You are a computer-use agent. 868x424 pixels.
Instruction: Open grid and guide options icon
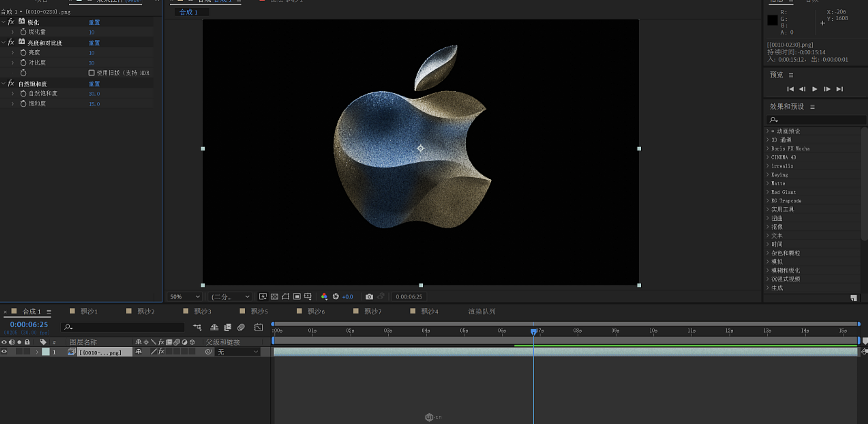pos(308,296)
